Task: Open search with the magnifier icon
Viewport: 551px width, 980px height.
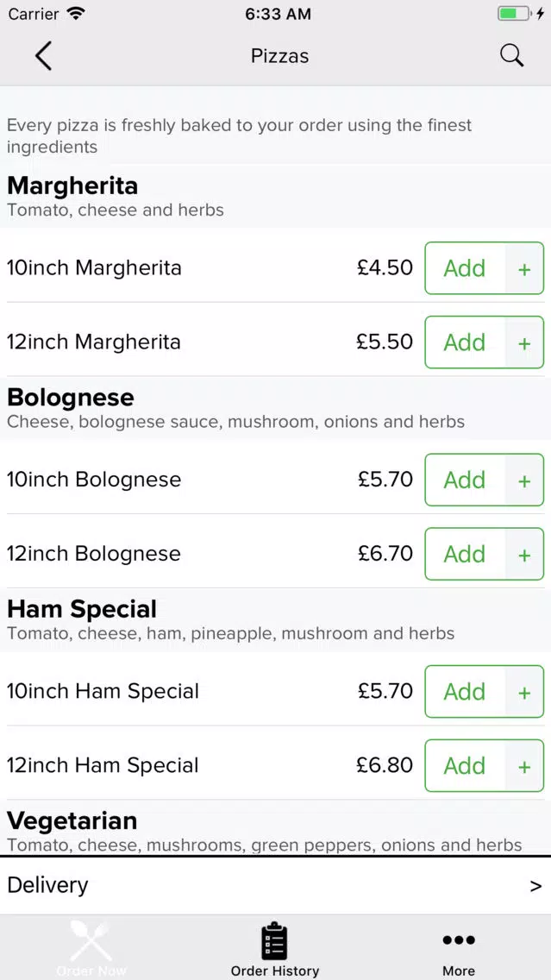Action: click(511, 55)
